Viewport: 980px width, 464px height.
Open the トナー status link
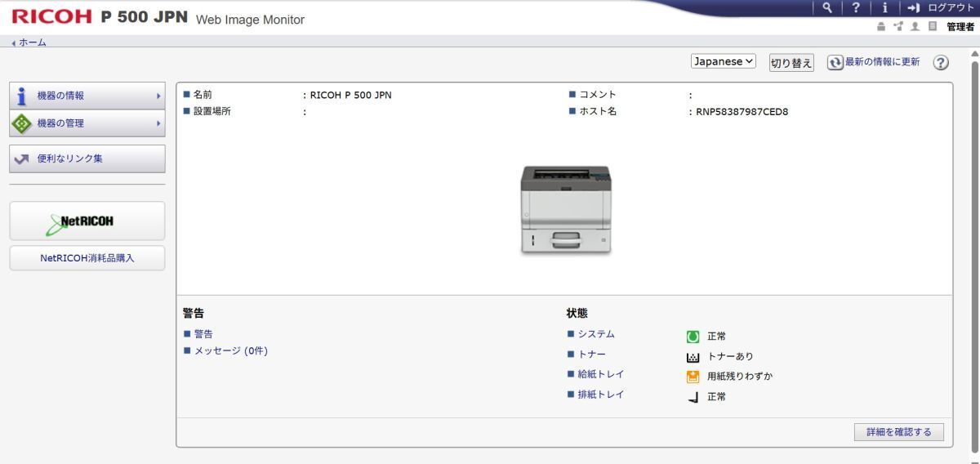click(x=591, y=354)
